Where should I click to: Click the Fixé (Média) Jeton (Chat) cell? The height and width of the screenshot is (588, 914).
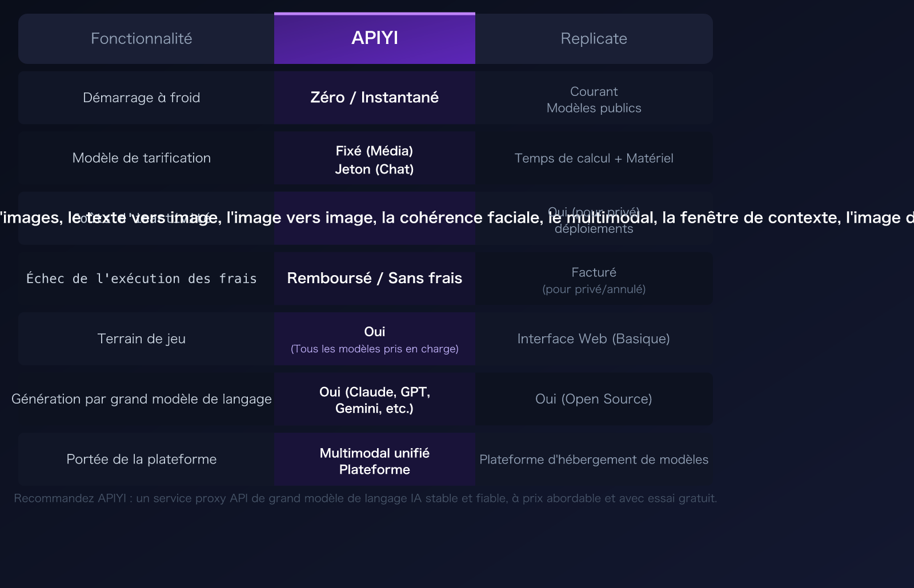374,160
